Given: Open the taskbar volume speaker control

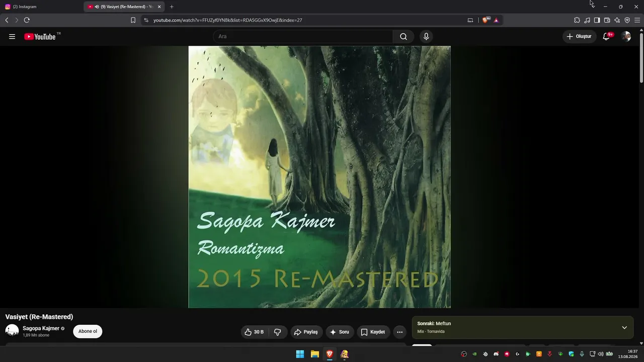Looking at the screenshot, I should 600,354.
